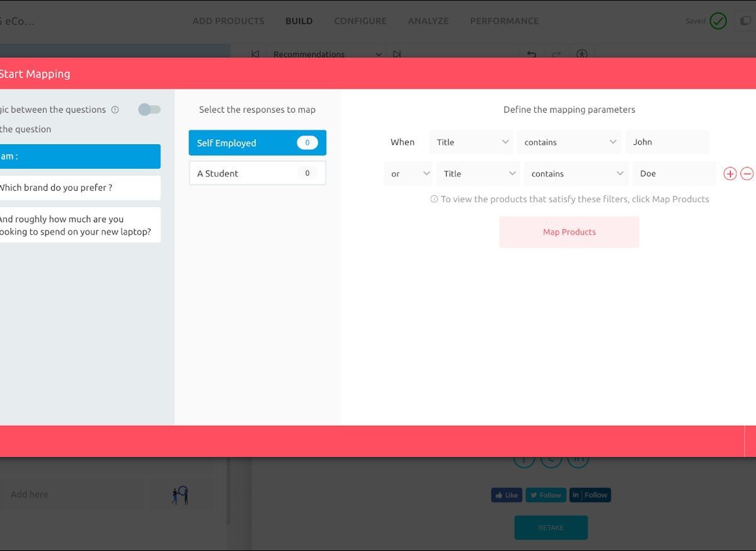Go to the ANALYZE tab
Screen dimensions: 756x551
pos(428,21)
